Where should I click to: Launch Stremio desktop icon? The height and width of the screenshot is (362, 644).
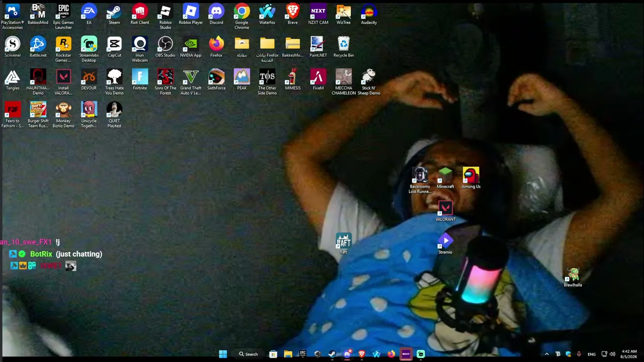445,243
